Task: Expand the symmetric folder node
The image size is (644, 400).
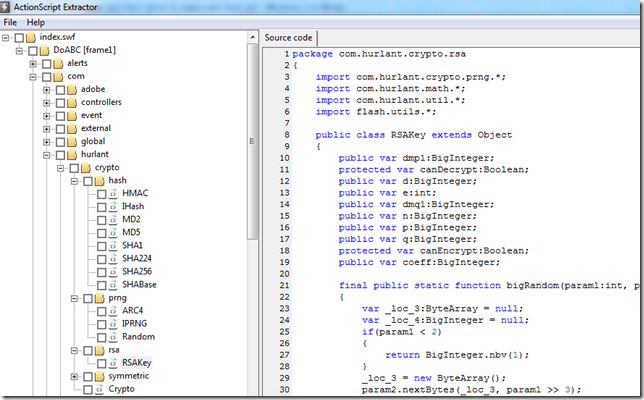Action: [74, 377]
